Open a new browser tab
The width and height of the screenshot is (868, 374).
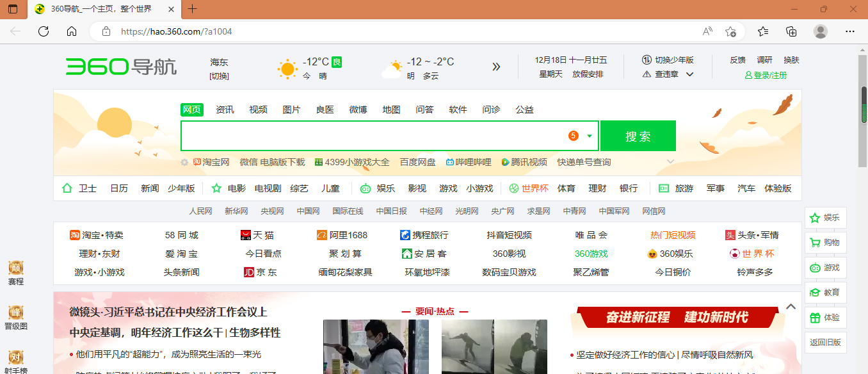[x=193, y=9]
